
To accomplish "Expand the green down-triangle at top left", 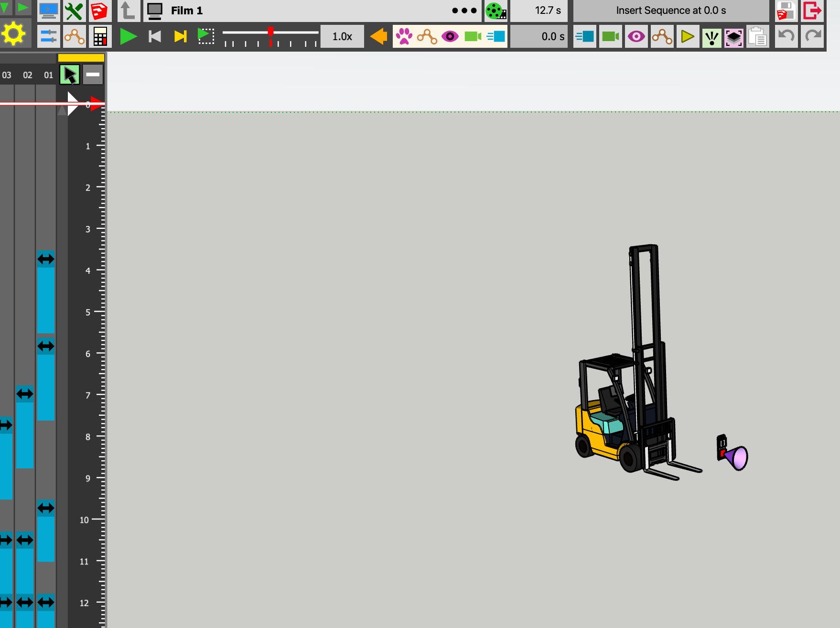I will tap(5, 8).
